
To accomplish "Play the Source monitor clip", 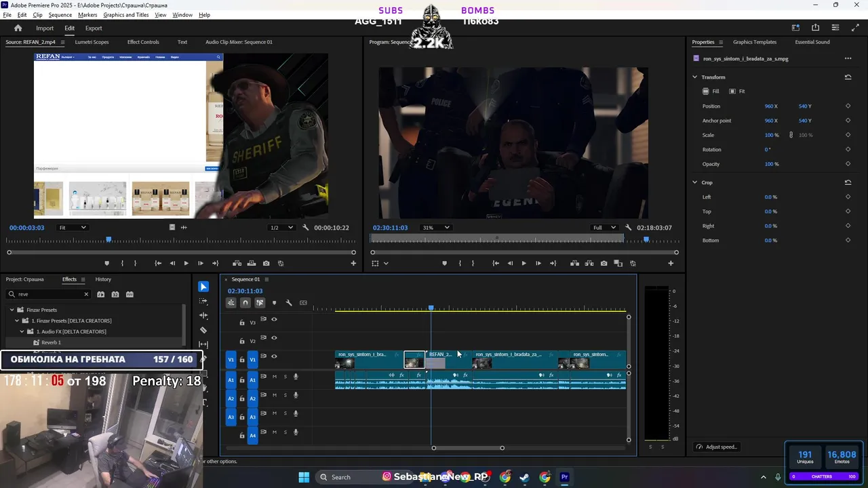I will (186, 263).
